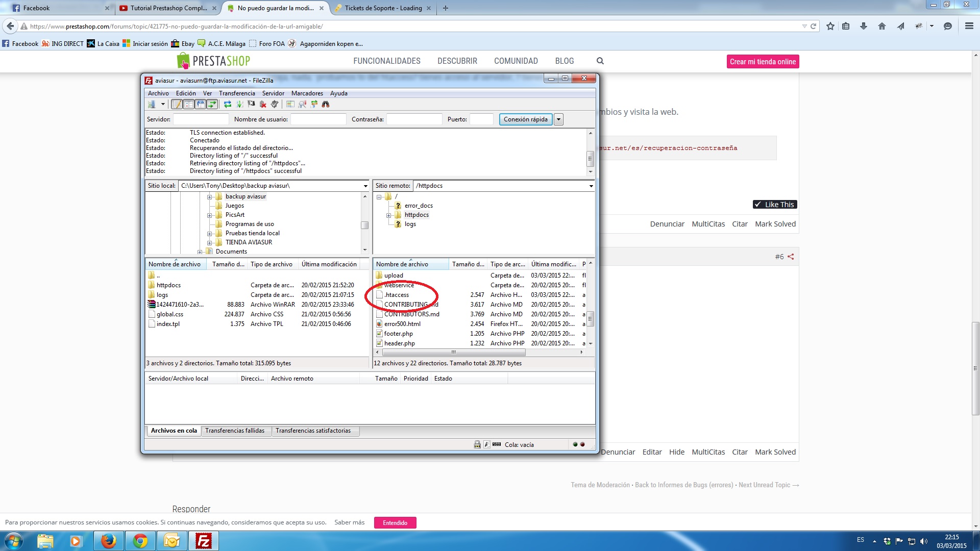Switch to the Transferencias fallidas tab

pos(235,431)
